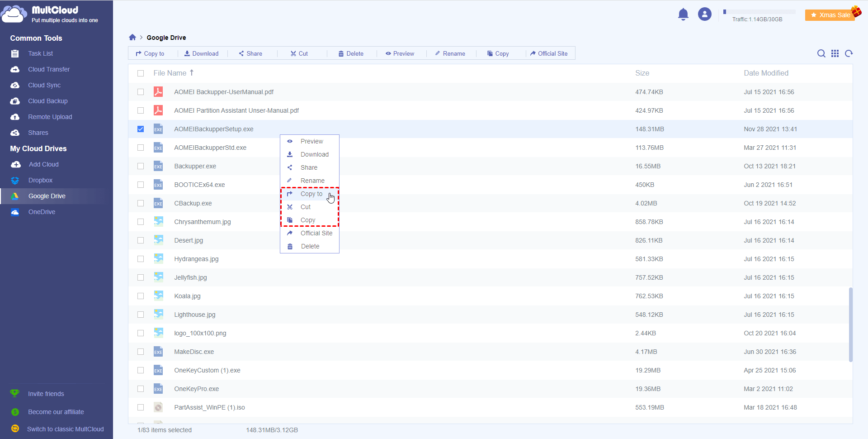Viewport: 868px width, 439px height.
Task: Click the Dropbox drive icon
Action: [x=15, y=180]
